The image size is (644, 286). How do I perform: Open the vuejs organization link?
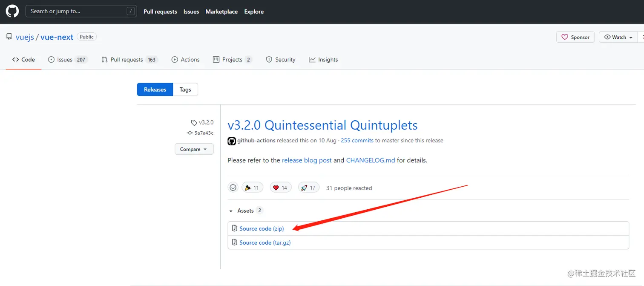click(x=25, y=37)
